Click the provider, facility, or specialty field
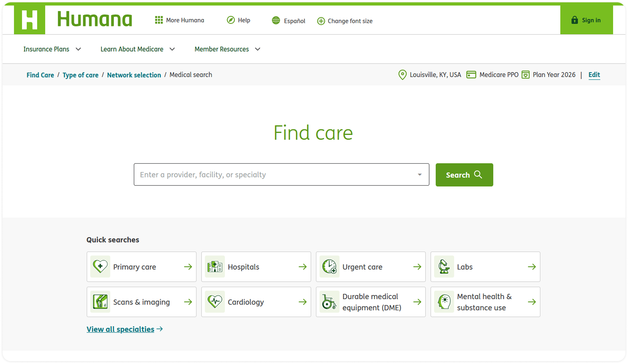Screen dimensions: 628x364 [281, 175]
